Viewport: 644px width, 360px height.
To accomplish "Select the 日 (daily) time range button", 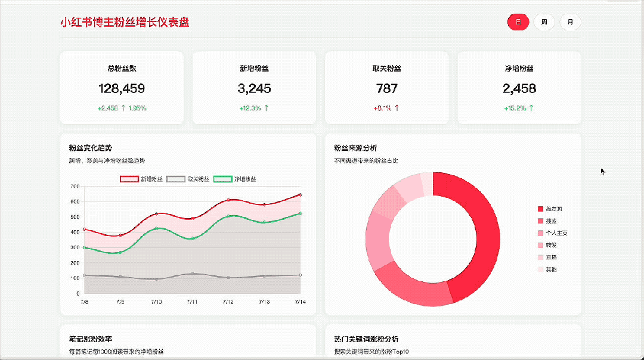I will (x=518, y=22).
